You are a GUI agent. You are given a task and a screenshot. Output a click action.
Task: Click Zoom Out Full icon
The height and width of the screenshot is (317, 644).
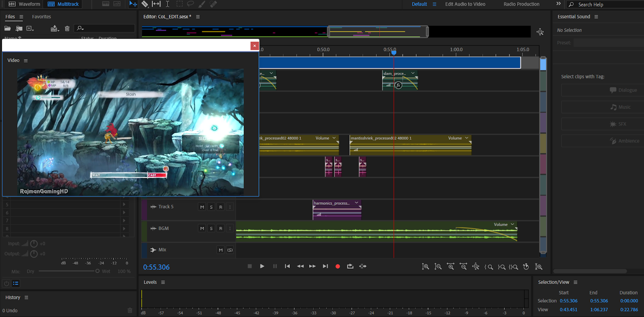click(x=476, y=266)
